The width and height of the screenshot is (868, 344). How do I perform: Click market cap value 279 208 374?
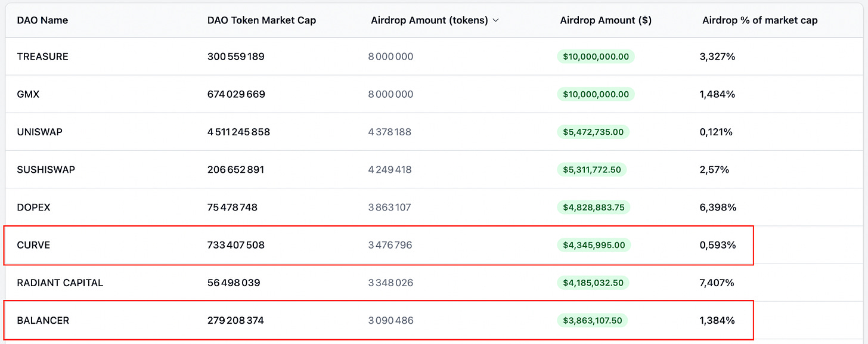tap(236, 320)
